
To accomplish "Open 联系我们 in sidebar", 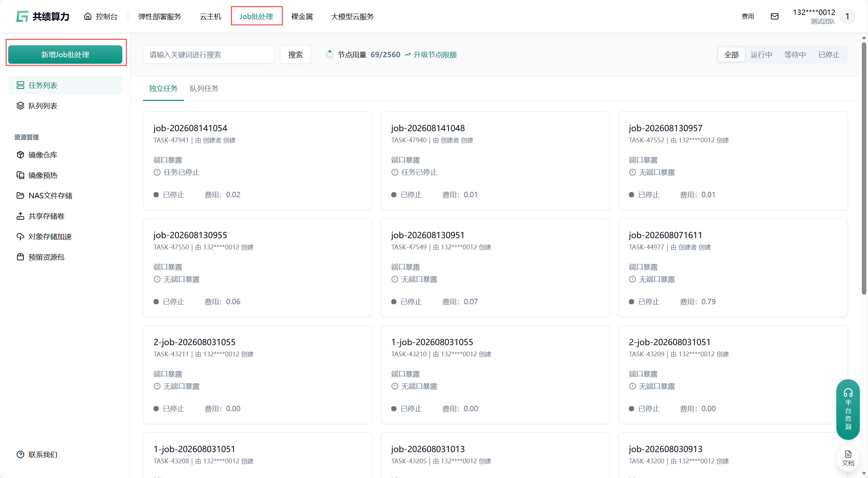I will click(43, 454).
